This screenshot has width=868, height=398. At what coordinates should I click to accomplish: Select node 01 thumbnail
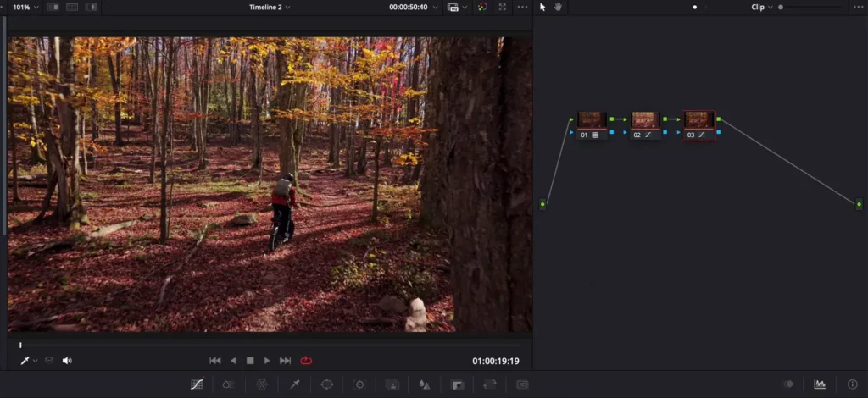(592, 120)
